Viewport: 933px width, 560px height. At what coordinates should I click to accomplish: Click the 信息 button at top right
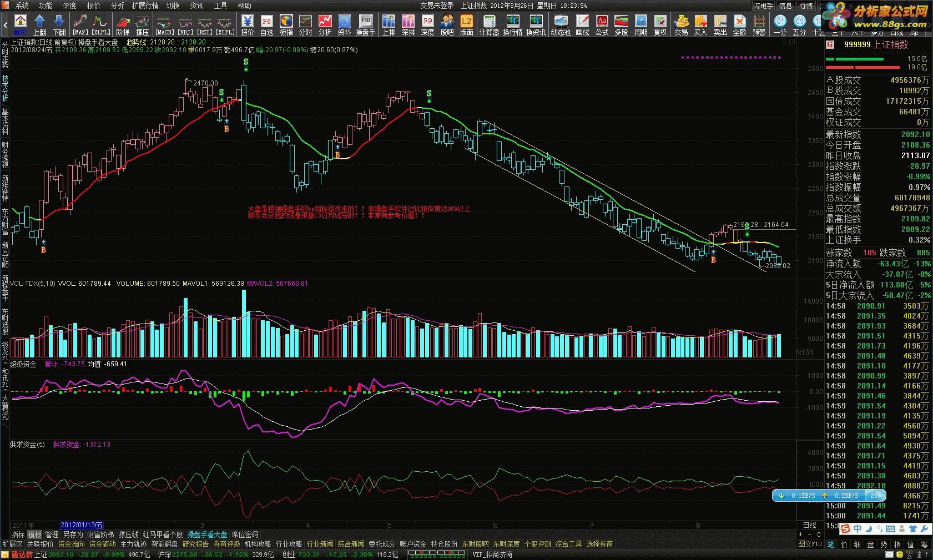click(786, 6)
